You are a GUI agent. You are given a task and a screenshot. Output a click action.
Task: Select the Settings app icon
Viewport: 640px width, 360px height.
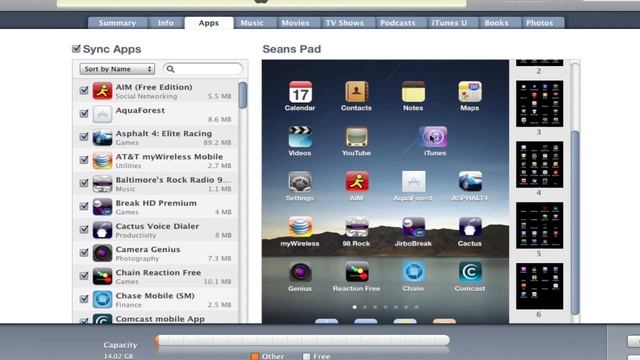click(300, 182)
